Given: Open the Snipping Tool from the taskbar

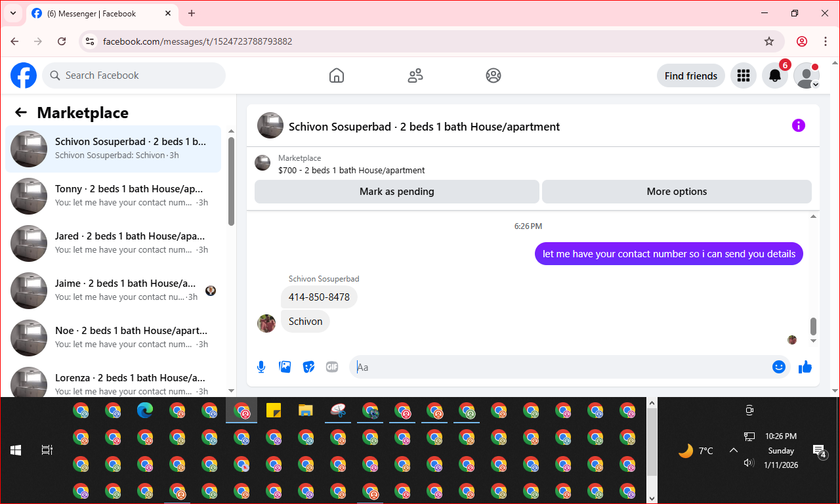Looking at the screenshot, I should (338, 411).
